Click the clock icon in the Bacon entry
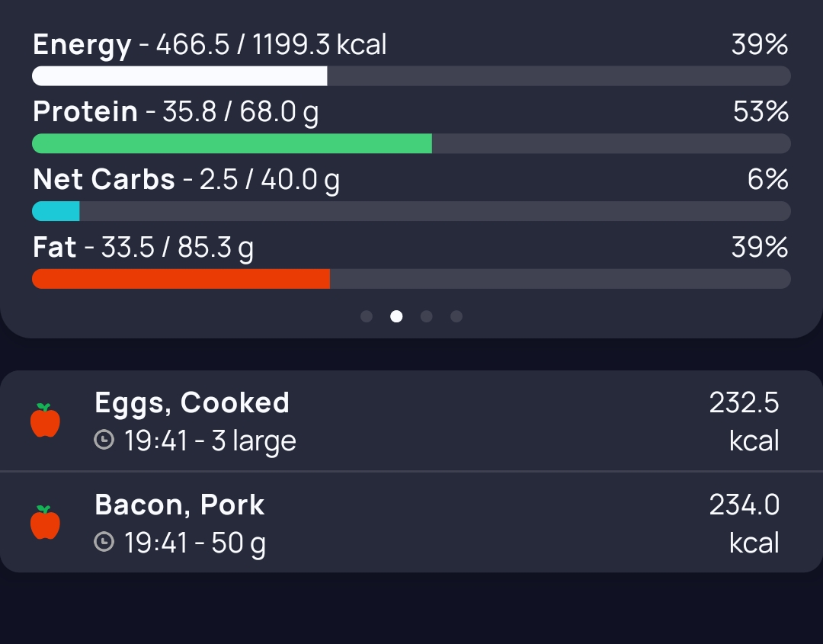The width and height of the screenshot is (823, 644). pyautogui.click(x=104, y=542)
